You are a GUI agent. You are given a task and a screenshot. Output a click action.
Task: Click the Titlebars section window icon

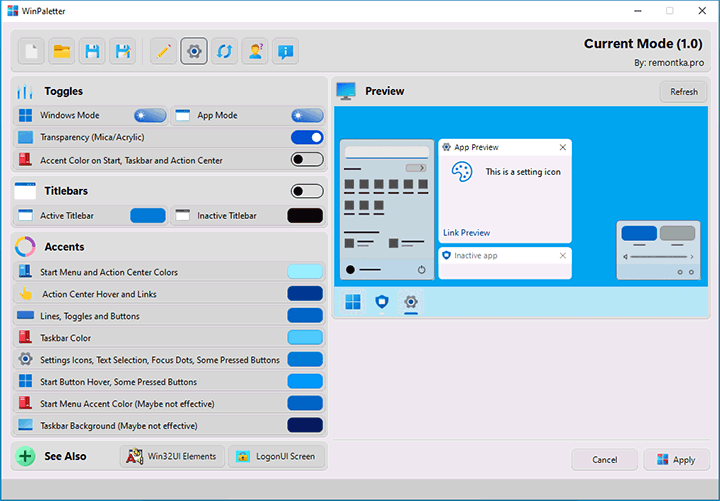pos(25,191)
